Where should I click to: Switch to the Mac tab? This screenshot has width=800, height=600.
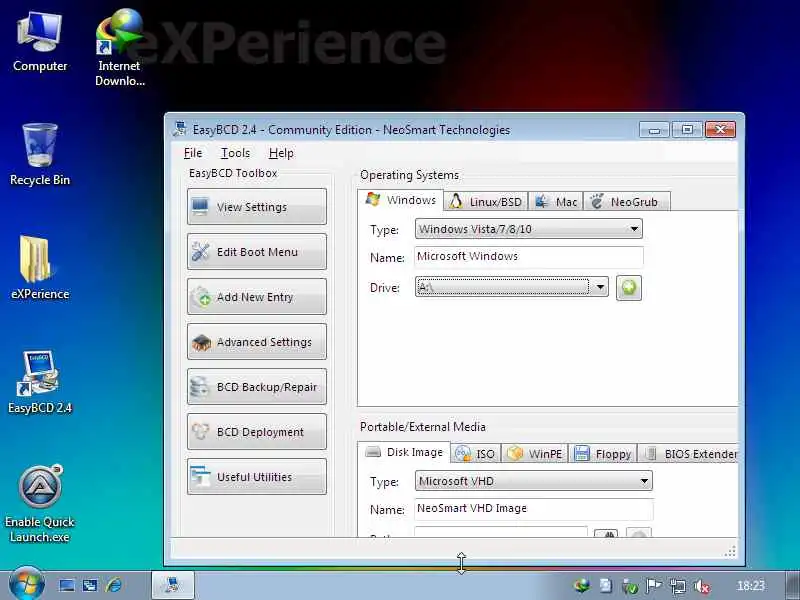pos(556,202)
